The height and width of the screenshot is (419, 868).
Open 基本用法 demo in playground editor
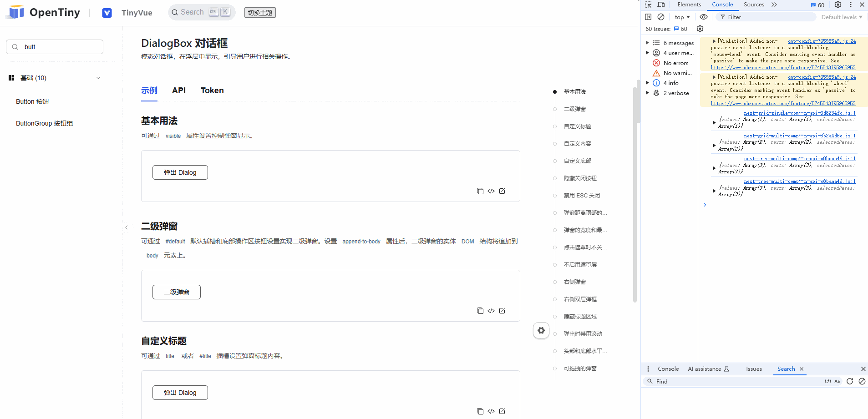tap(502, 191)
